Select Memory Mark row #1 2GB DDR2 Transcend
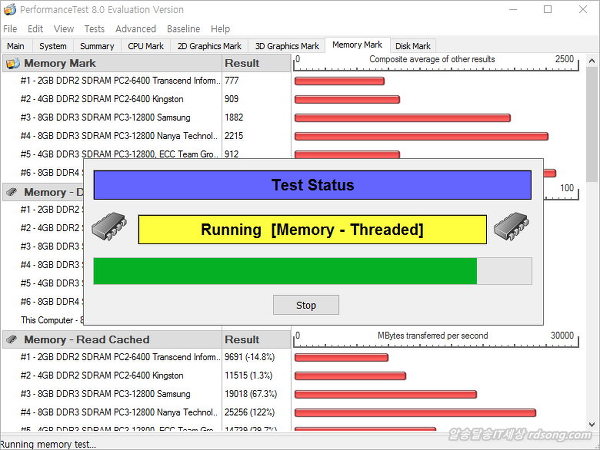This screenshot has height=450, width=600. (121, 81)
